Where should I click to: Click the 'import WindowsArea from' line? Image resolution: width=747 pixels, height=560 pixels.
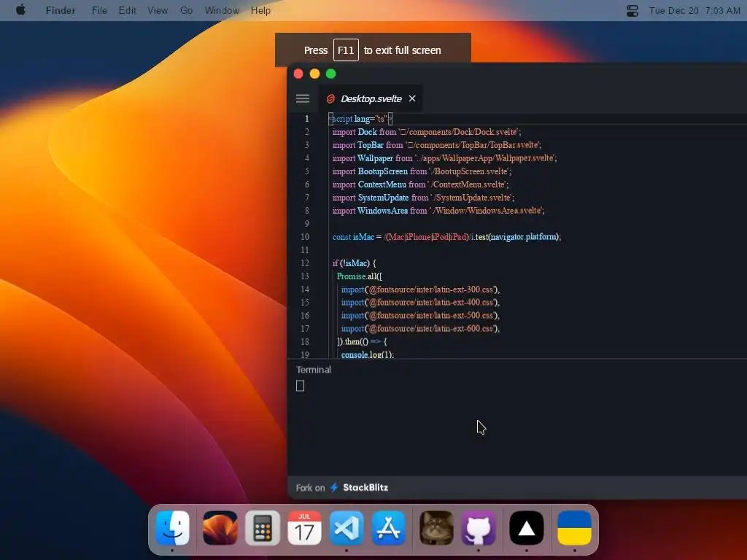pyautogui.click(x=438, y=211)
